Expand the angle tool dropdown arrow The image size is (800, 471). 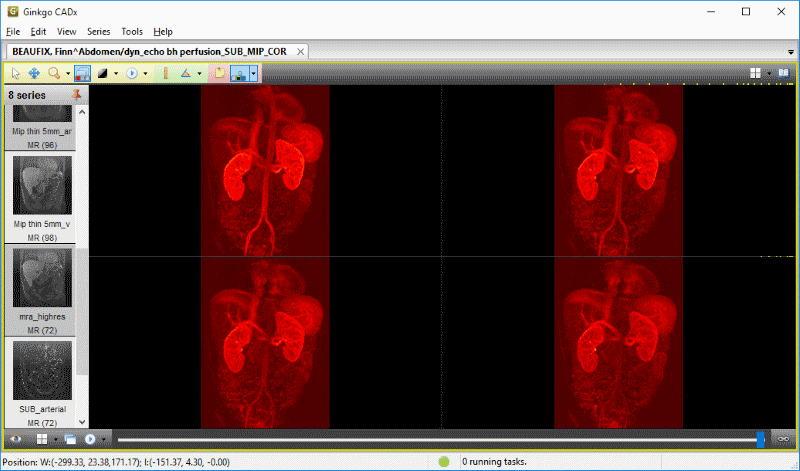tap(199, 74)
